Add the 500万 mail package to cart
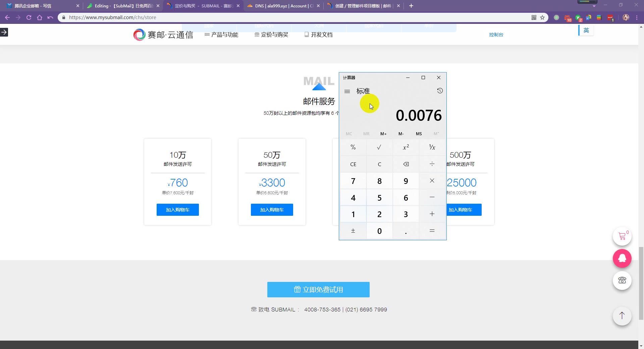 pos(464,210)
